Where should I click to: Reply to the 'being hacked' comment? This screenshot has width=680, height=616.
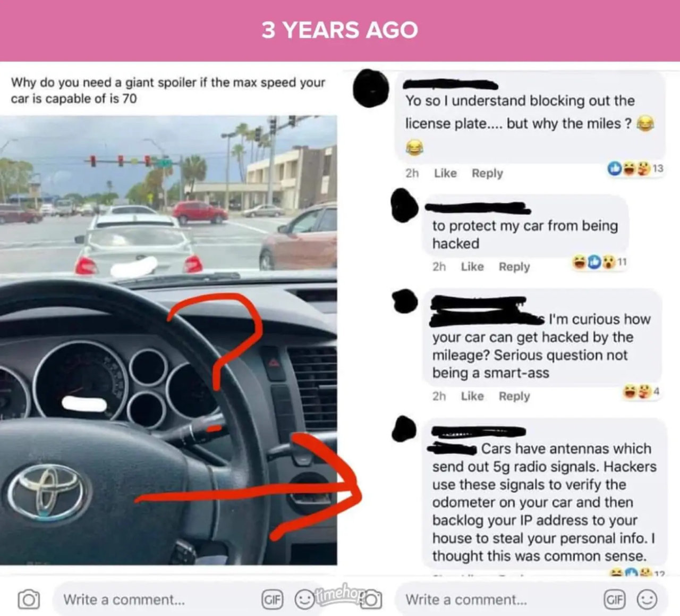coord(514,266)
